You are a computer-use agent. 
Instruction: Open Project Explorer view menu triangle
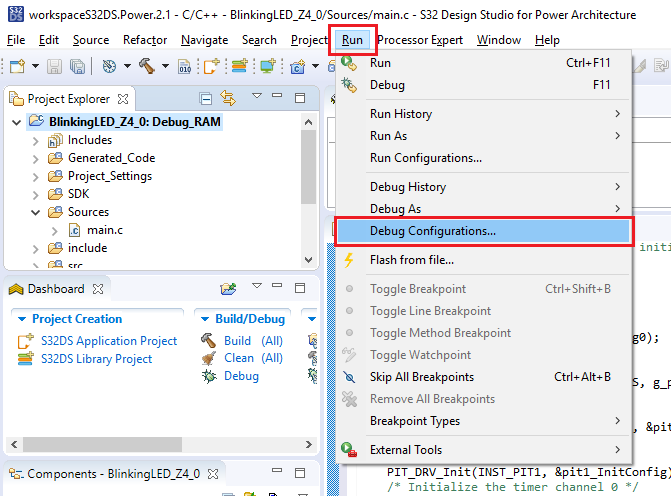[257, 96]
